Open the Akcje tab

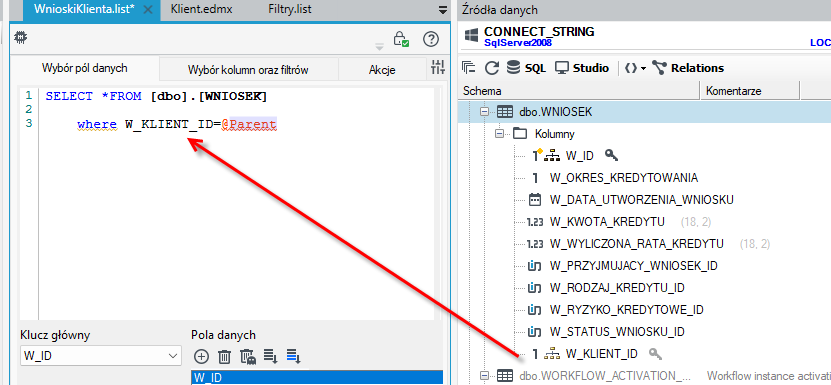pyautogui.click(x=382, y=69)
